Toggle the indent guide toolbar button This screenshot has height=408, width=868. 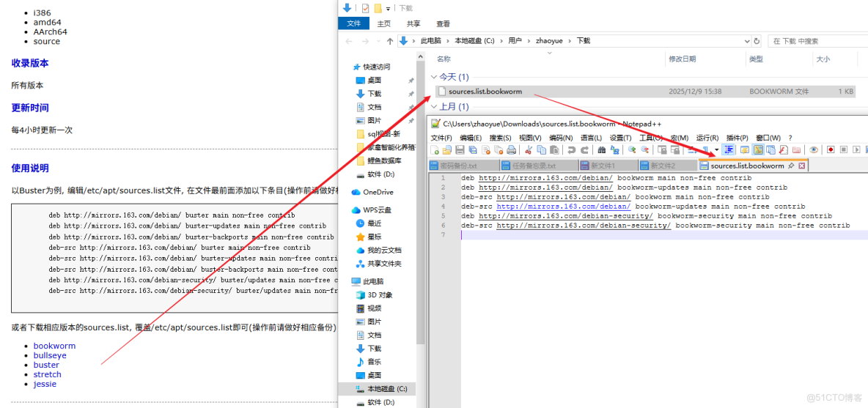point(729,150)
